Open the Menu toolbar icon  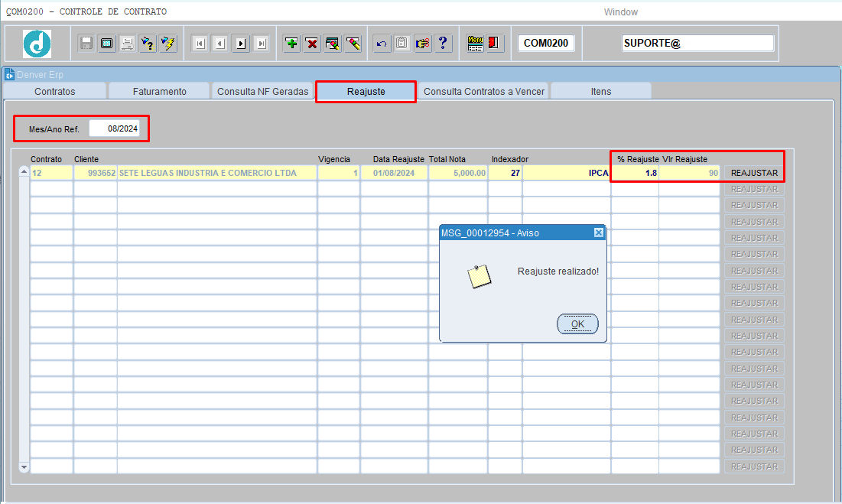475,44
